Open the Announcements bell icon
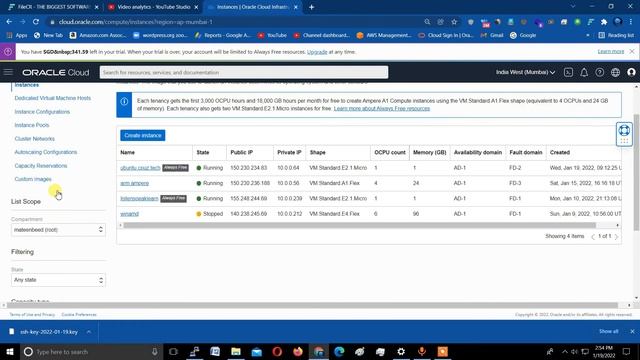This screenshot has height=360, width=640. click(x=584, y=72)
